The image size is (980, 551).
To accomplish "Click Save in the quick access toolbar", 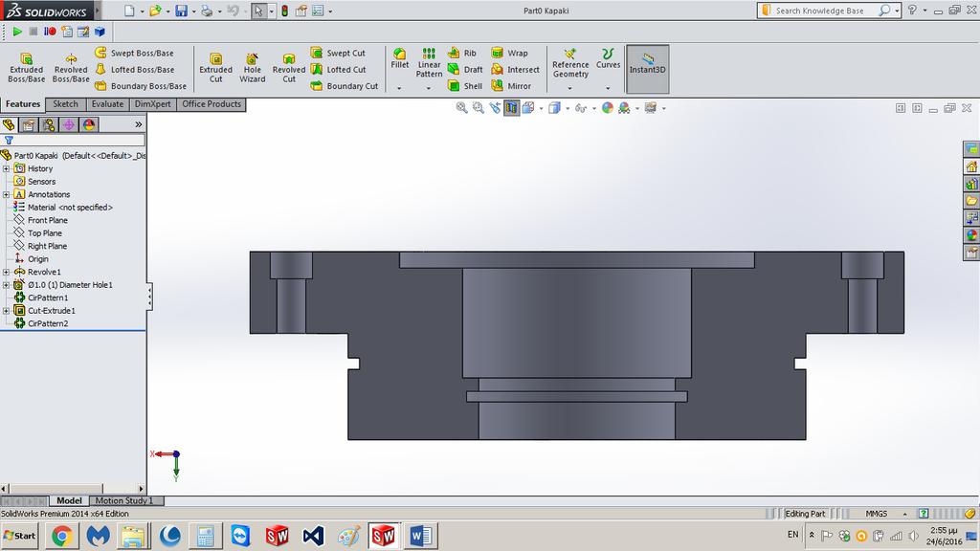I will tap(181, 11).
